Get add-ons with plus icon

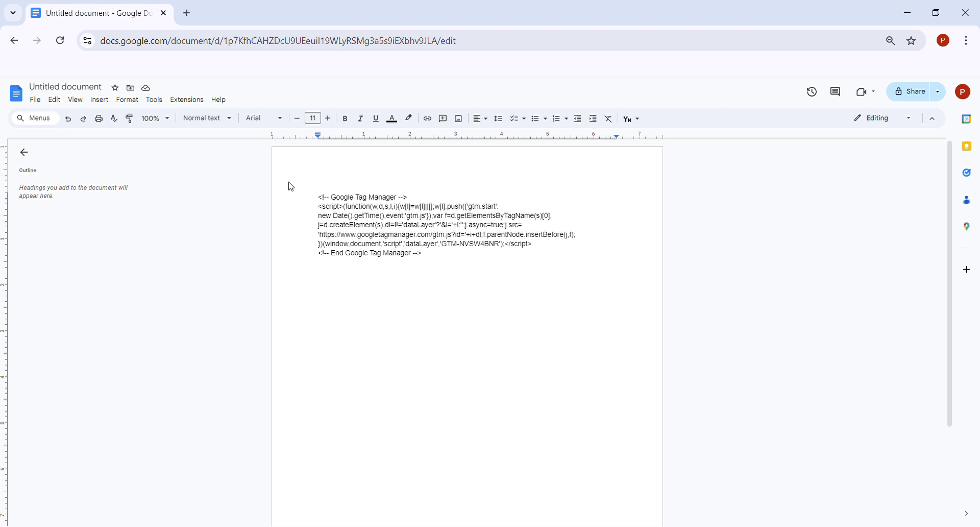[967, 270]
